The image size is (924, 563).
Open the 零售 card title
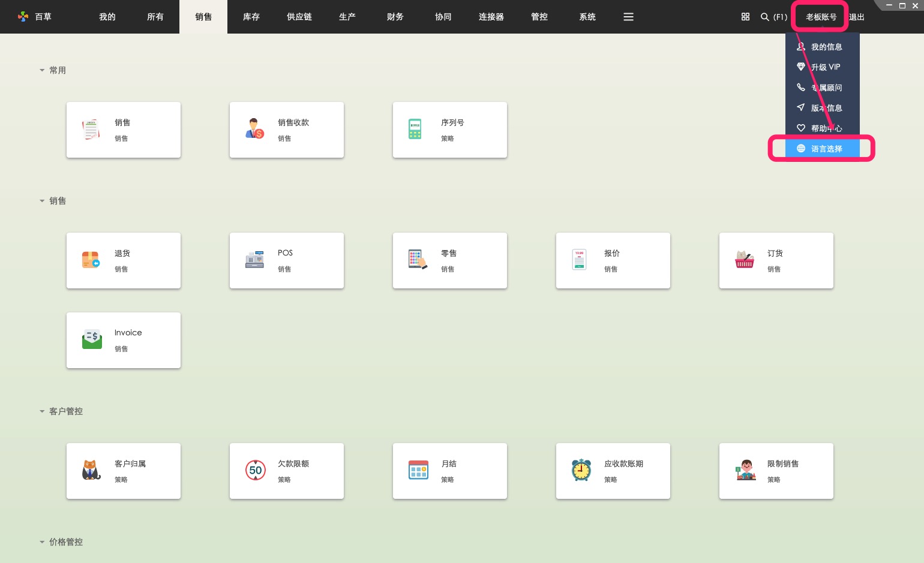tap(449, 253)
